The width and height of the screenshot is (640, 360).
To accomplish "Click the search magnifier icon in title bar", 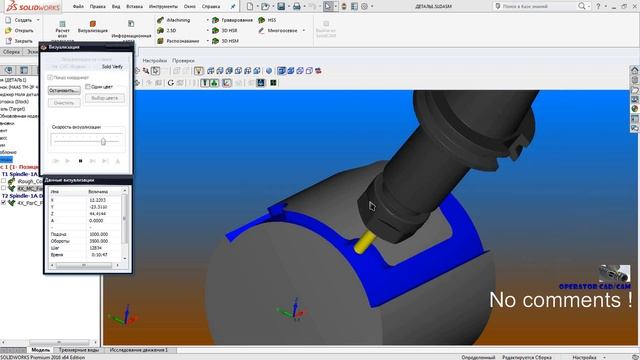I will 582,6.
